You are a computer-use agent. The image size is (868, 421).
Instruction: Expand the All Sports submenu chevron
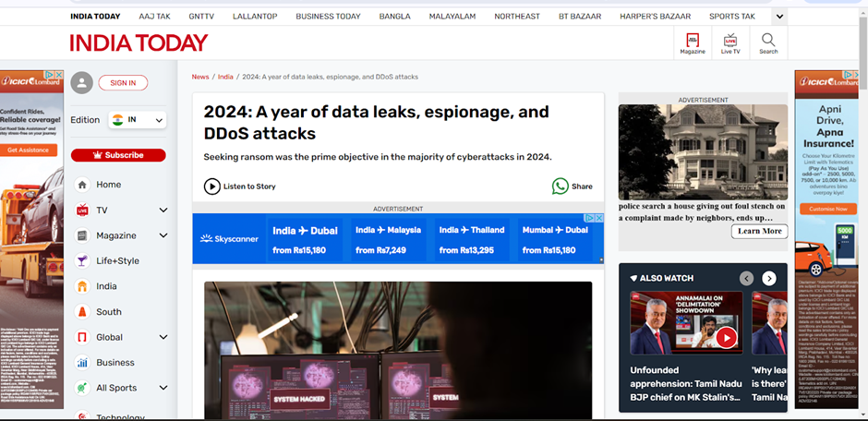click(163, 388)
